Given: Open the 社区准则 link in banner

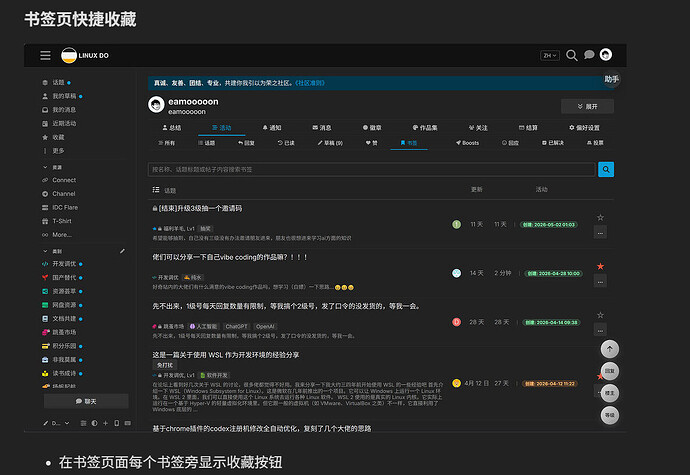Looking at the screenshot, I should pos(310,83).
